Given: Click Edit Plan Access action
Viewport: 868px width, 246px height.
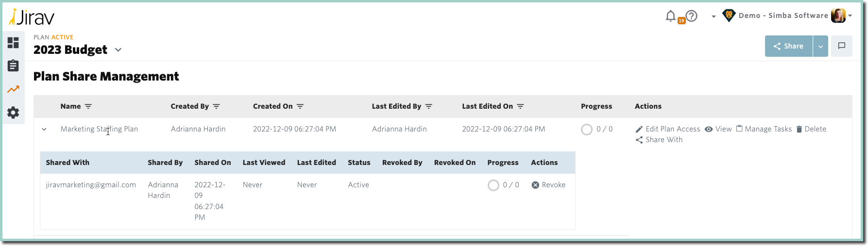Looking at the screenshot, I should point(668,129).
